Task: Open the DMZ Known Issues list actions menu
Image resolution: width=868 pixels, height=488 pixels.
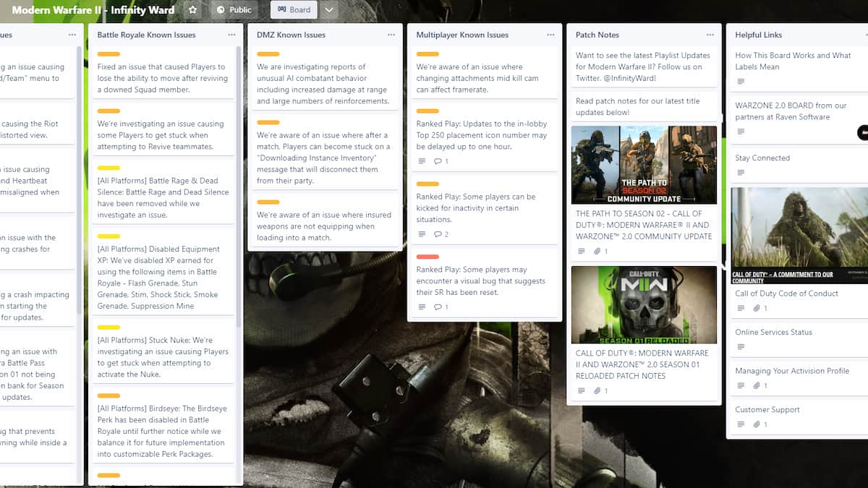Action: click(x=391, y=34)
